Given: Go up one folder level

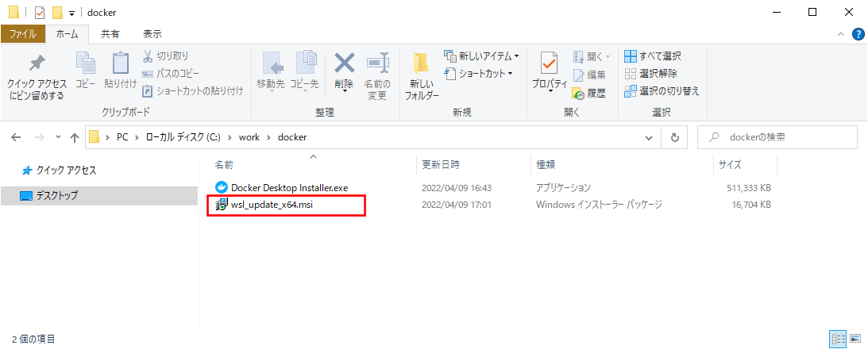Looking at the screenshot, I should pyautogui.click(x=75, y=138).
